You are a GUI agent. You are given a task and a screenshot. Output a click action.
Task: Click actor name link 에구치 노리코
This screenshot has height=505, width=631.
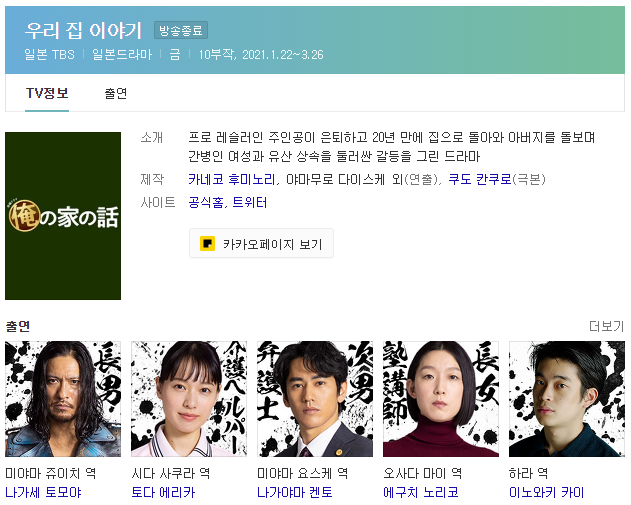[x=421, y=492]
